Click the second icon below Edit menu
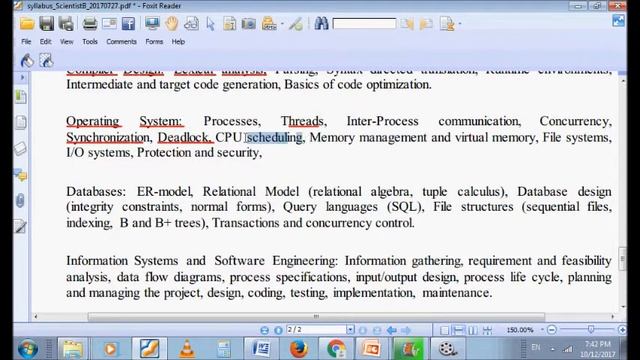Screen dimensions: 640x360 coord(46,60)
